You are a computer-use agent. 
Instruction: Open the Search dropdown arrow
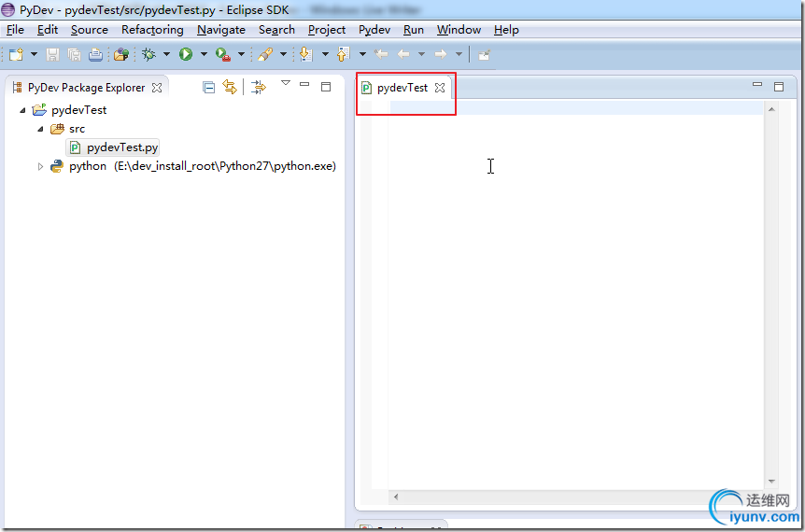pyautogui.click(x=283, y=54)
